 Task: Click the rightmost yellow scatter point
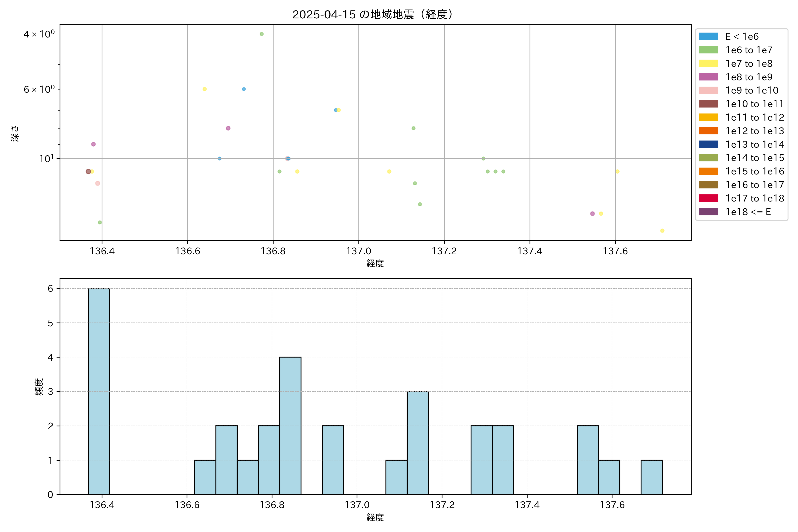pos(662,231)
